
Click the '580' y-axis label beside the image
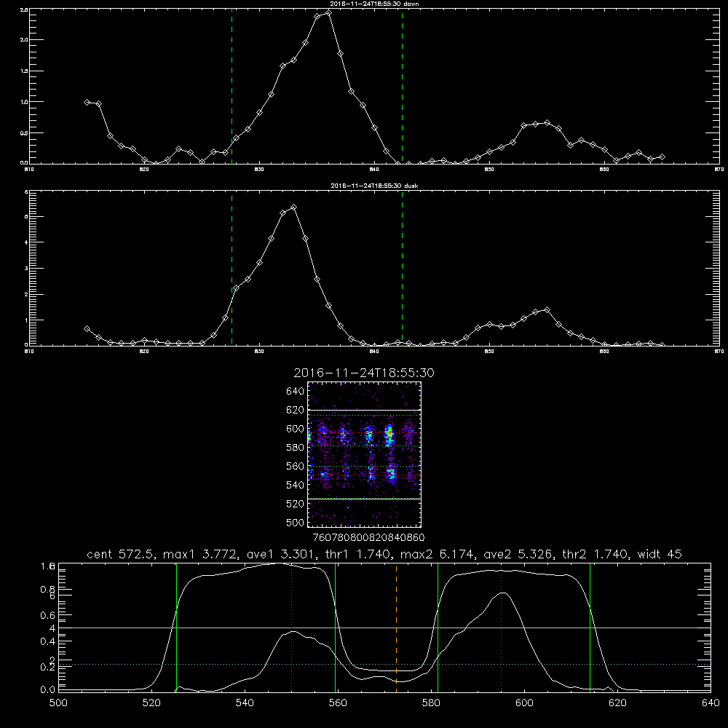click(x=295, y=447)
